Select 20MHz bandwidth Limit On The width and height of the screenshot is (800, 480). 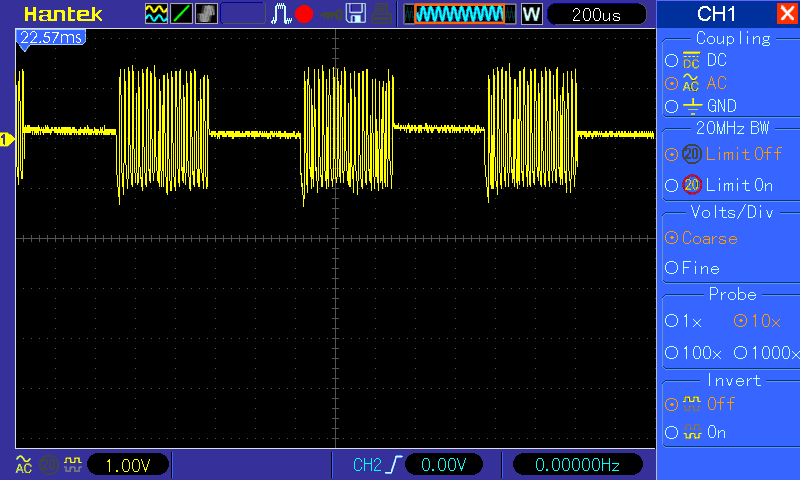pyautogui.click(x=719, y=185)
